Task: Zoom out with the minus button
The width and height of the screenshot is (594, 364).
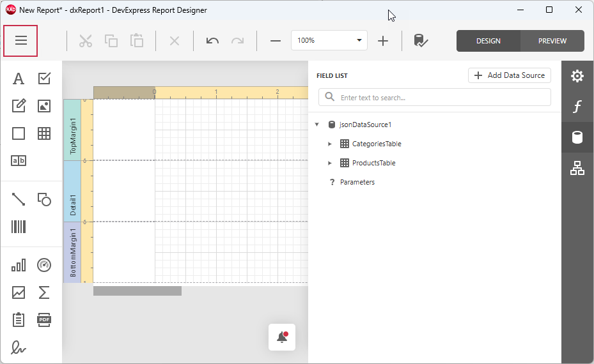Action: pyautogui.click(x=276, y=40)
